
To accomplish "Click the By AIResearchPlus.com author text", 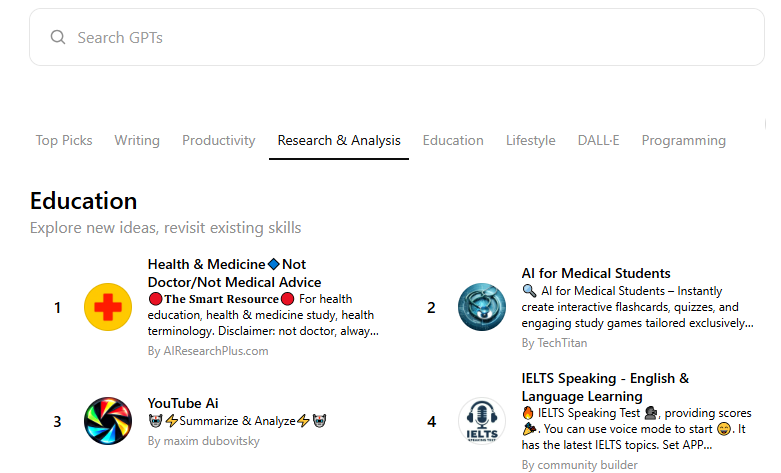I will (208, 351).
